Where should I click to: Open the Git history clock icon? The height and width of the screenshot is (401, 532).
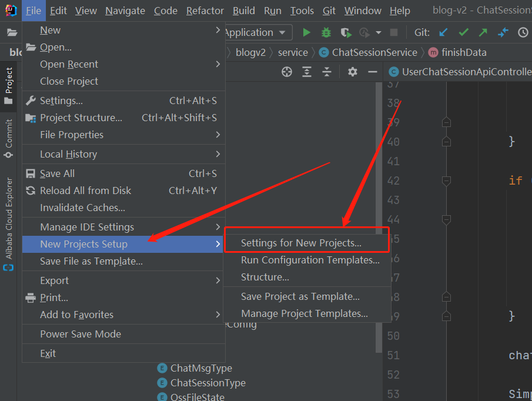tap(523, 32)
